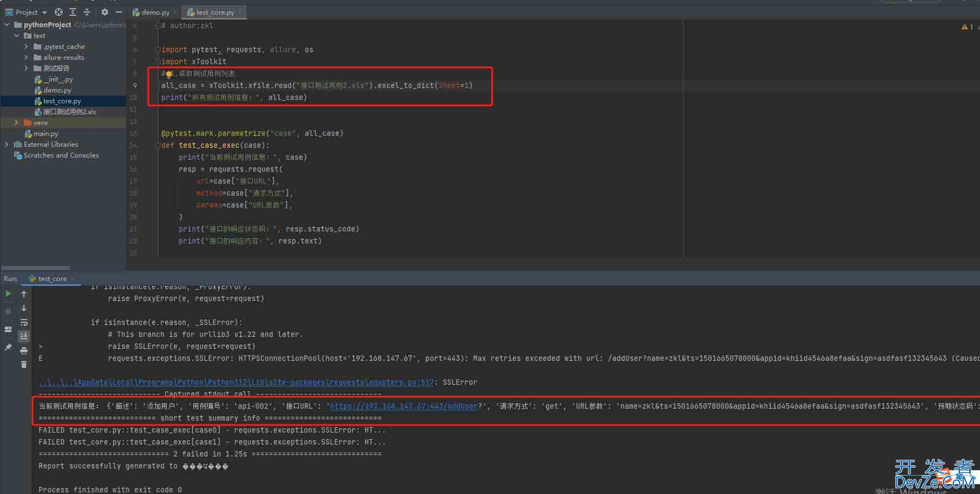Click the '2 failed in 1.25s' summary line
Screen dimensions: 980x494
coord(210,454)
